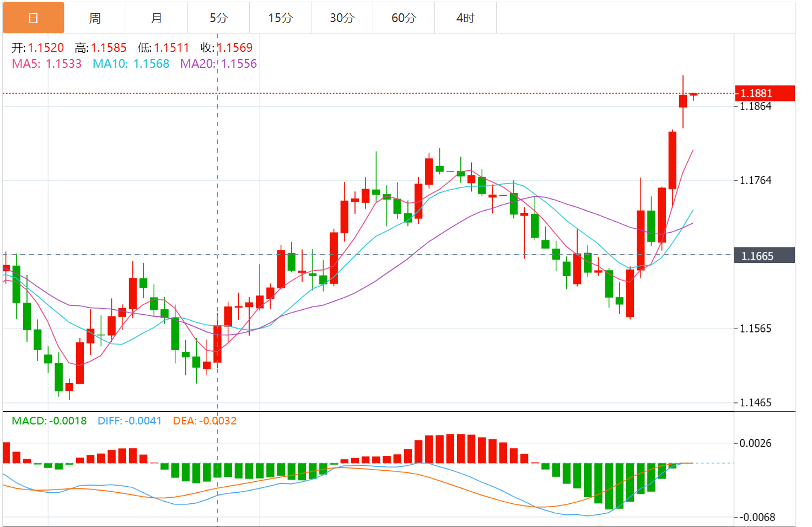Click the green MACD -0.0018 label
812x527 pixels.
(49, 421)
